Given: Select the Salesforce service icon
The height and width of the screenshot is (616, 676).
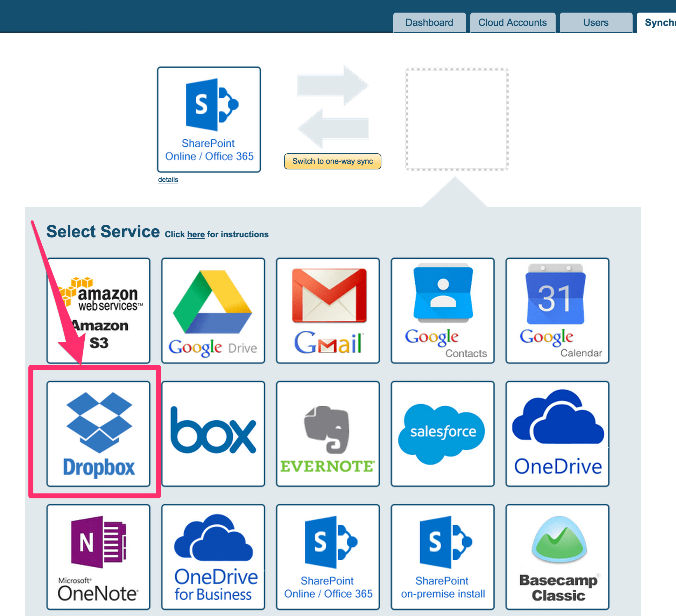Looking at the screenshot, I should tap(442, 433).
